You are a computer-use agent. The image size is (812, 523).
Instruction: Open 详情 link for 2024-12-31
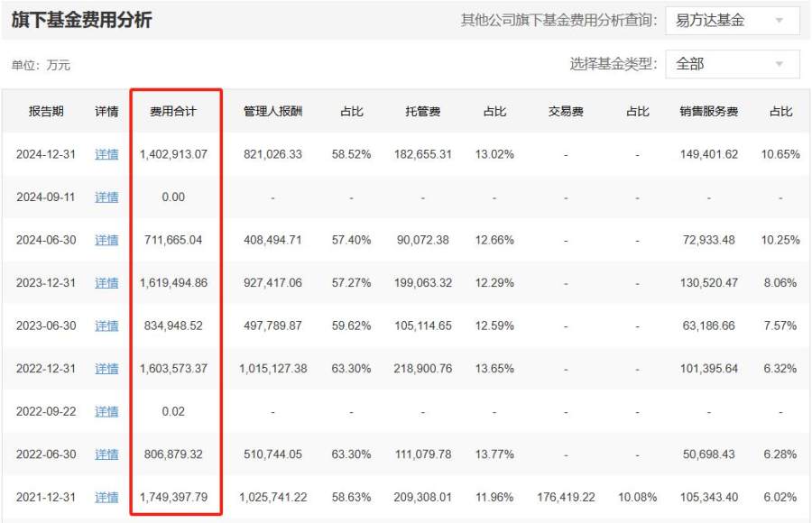coord(106,154)
